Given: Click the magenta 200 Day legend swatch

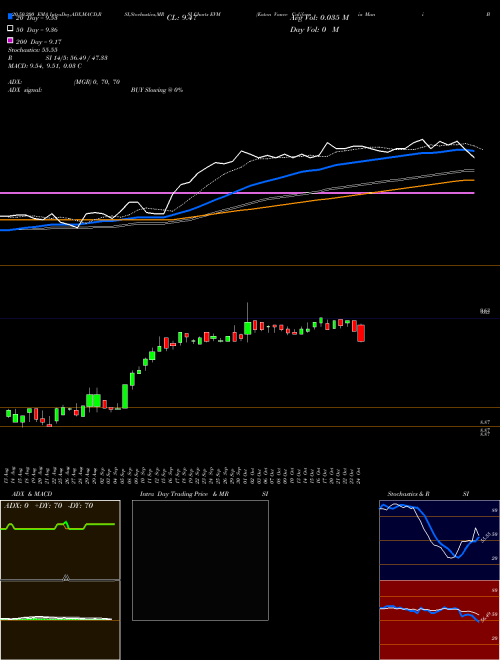Looking at the screenshot, I should (x=10, y=40).
